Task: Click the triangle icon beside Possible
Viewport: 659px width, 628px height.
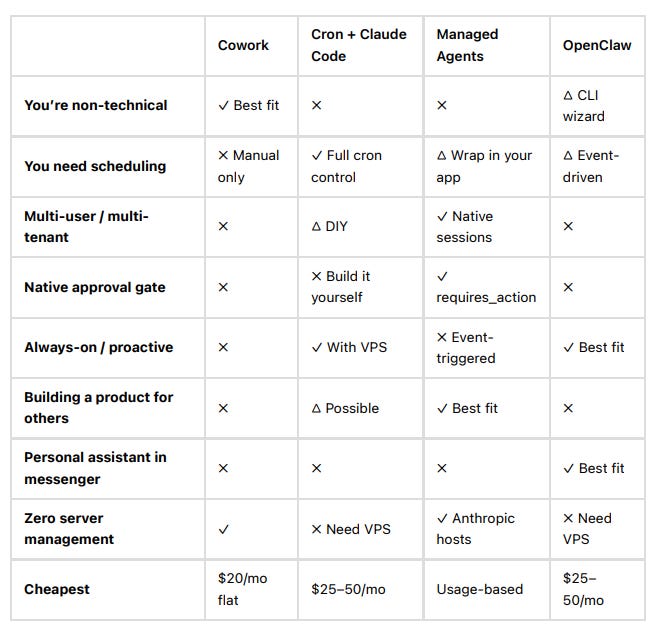Action: point(316,409)
